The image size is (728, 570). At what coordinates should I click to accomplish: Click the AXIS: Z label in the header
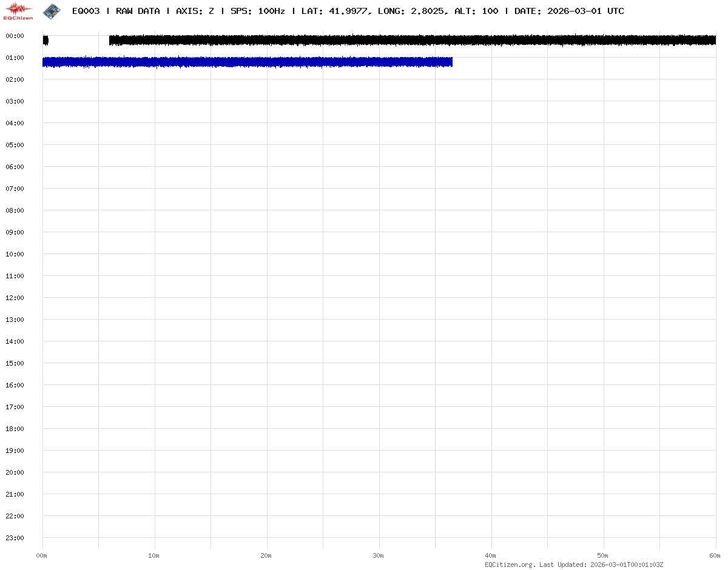pyautogui.click(x=194, y=11)
